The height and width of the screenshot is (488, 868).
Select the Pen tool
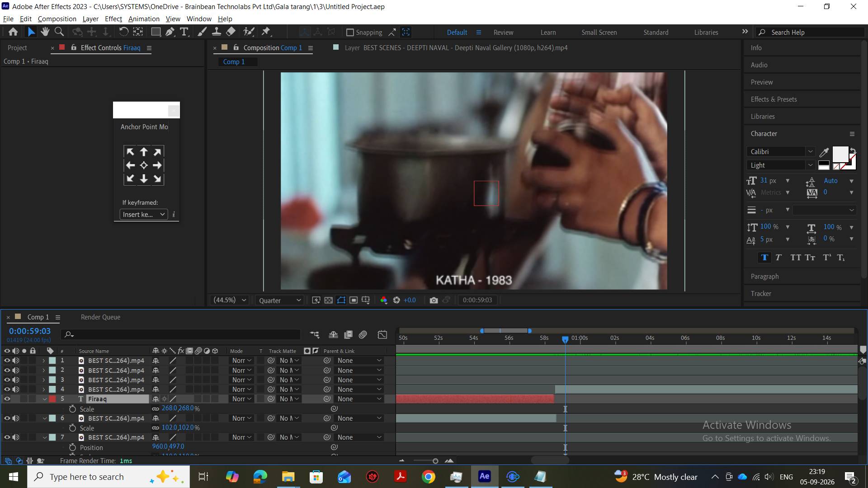click(x=170, y=32)
